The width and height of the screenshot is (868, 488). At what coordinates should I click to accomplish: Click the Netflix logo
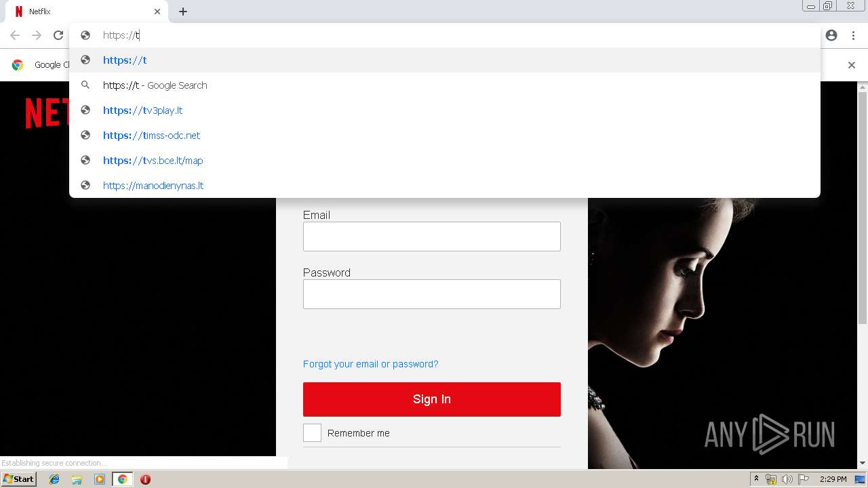coord(47,113)
